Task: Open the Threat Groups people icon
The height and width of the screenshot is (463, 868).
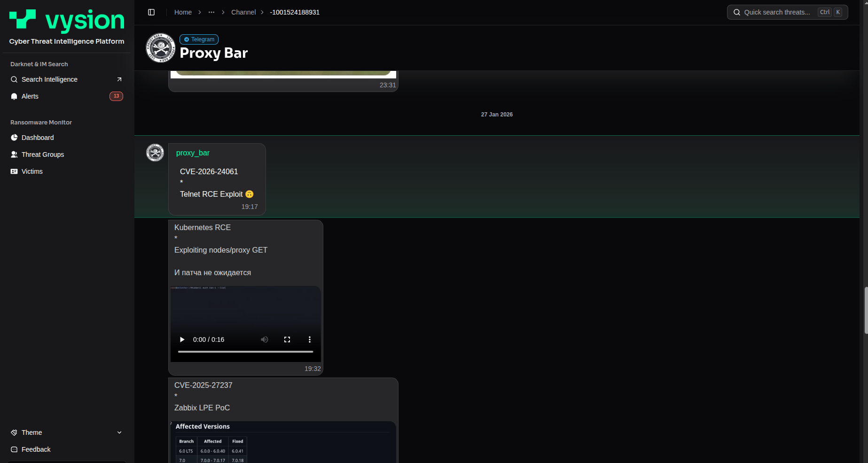Action: 14,154
